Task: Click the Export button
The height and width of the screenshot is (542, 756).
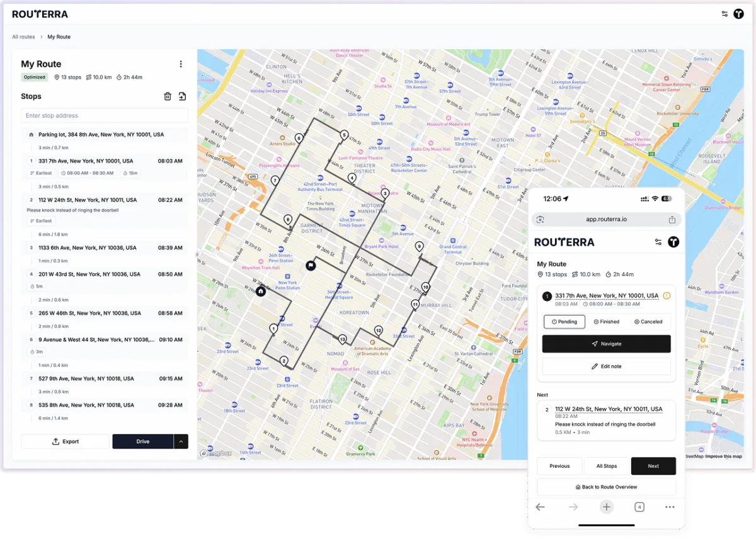Action: [x=66, y=441]
